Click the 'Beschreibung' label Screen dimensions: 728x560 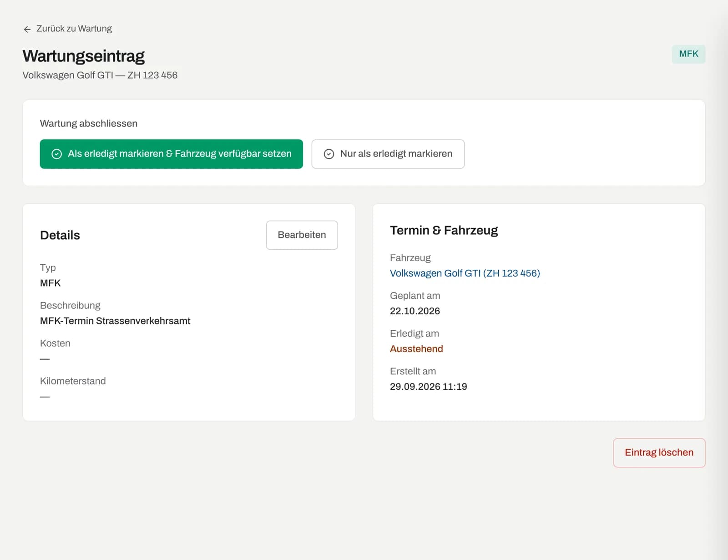click(70, 305)
